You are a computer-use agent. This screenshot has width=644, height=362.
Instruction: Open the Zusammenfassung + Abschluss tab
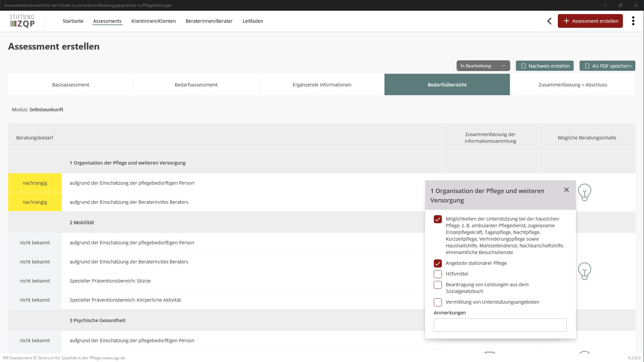pos(572,85)
